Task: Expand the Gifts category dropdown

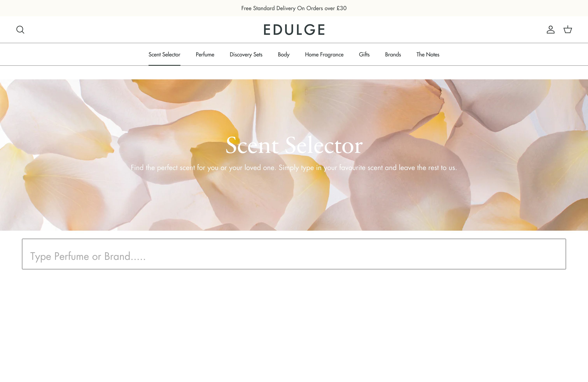Action: (364, 54)
